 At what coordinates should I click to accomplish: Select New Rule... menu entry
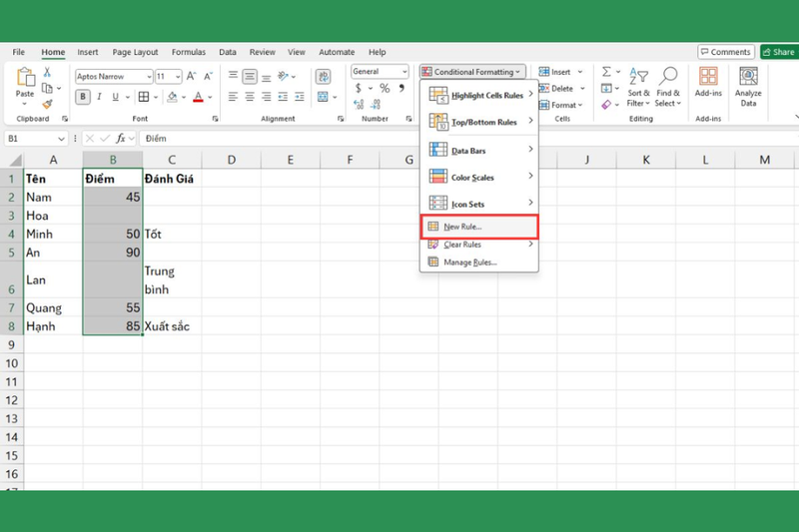pos(479,227)
